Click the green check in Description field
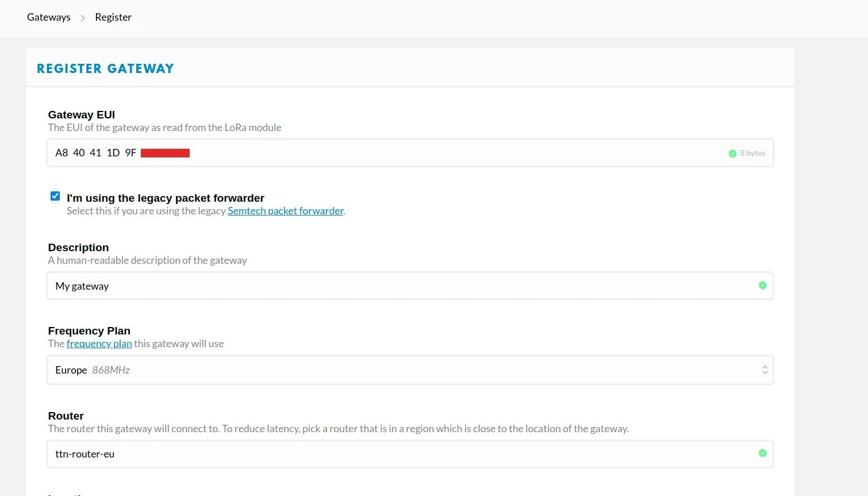 762,285
